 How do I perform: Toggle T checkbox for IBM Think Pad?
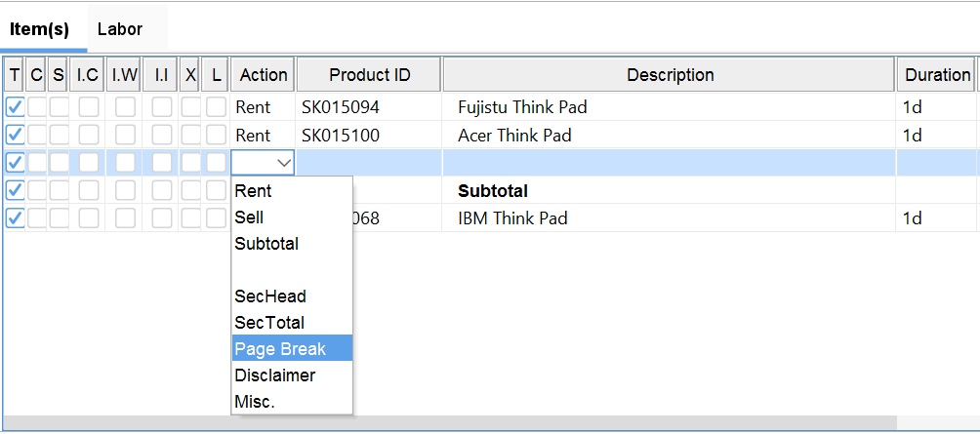click(16, 217)
